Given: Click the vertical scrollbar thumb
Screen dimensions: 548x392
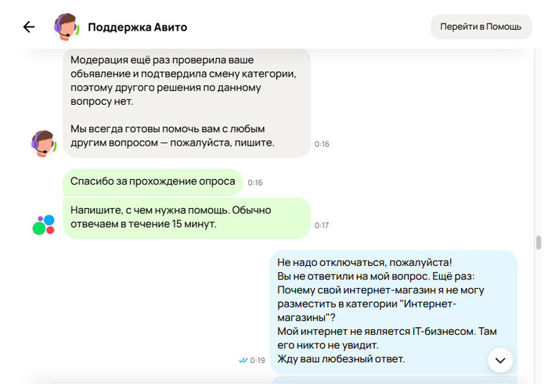Looking at the screenshot, I should click(x=538, y=243).
